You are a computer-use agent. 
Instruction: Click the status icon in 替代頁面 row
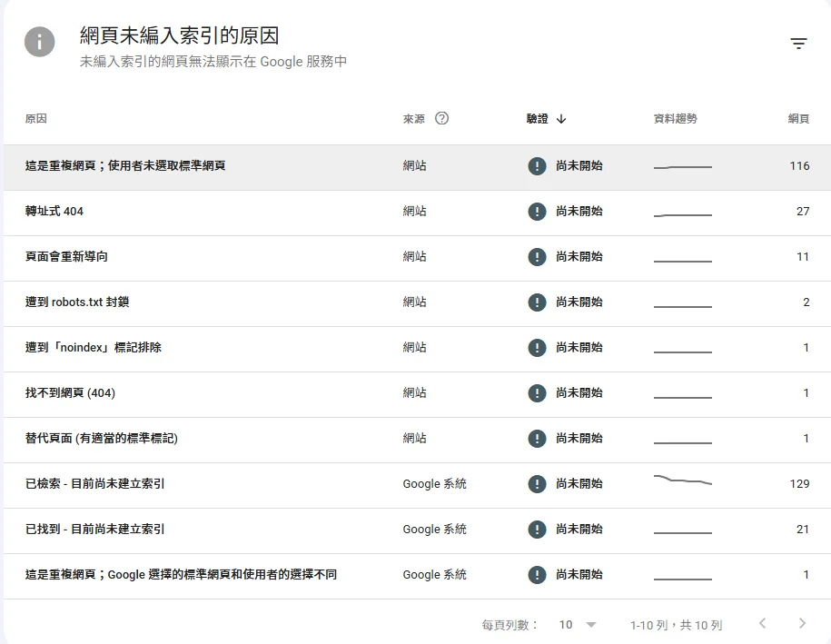click(537, 439)
